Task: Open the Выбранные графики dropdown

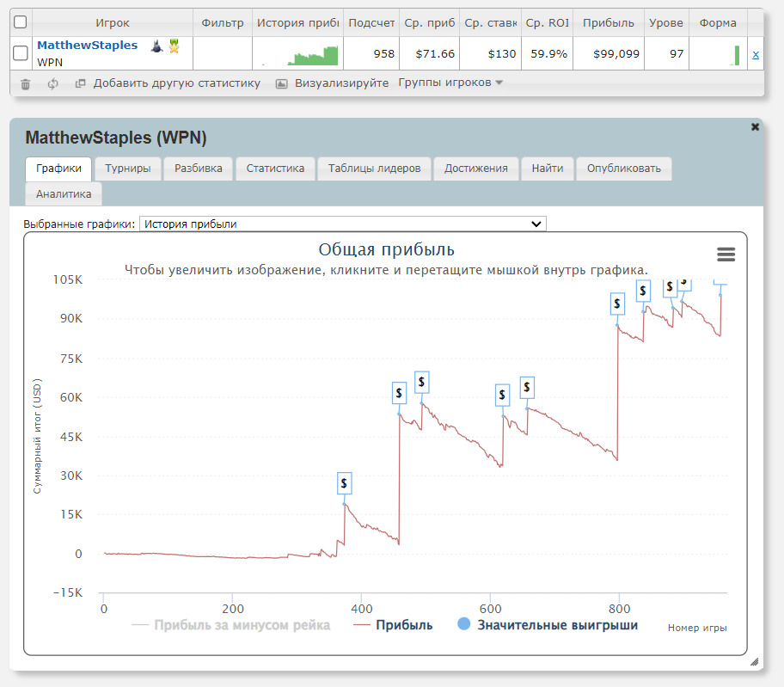Action: click(x=342, y=224)
